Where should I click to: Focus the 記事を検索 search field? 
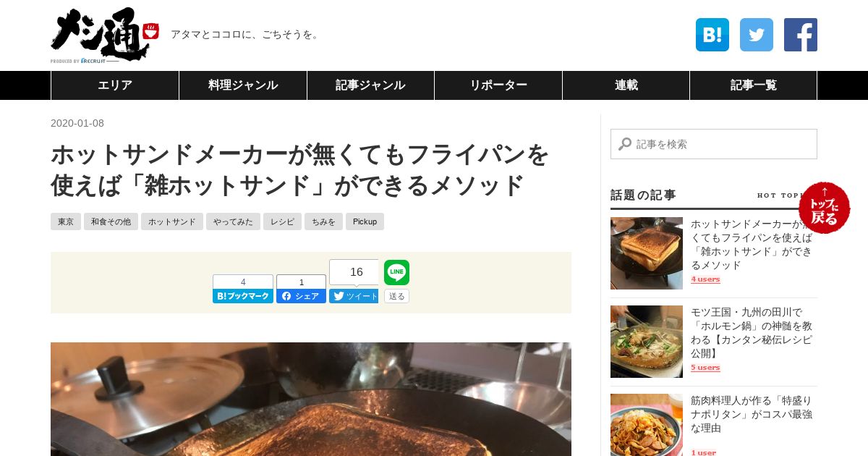point(714,144)
